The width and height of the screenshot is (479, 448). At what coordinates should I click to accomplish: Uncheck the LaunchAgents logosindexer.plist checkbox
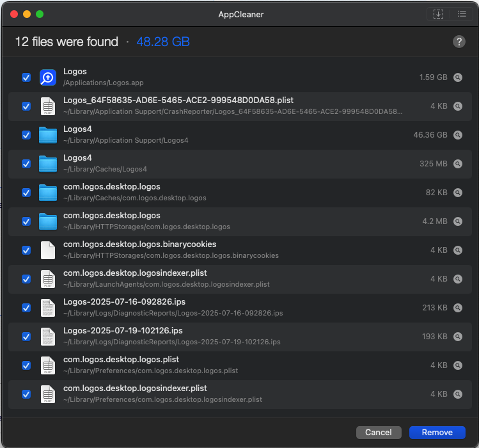(x=26, y=279)
